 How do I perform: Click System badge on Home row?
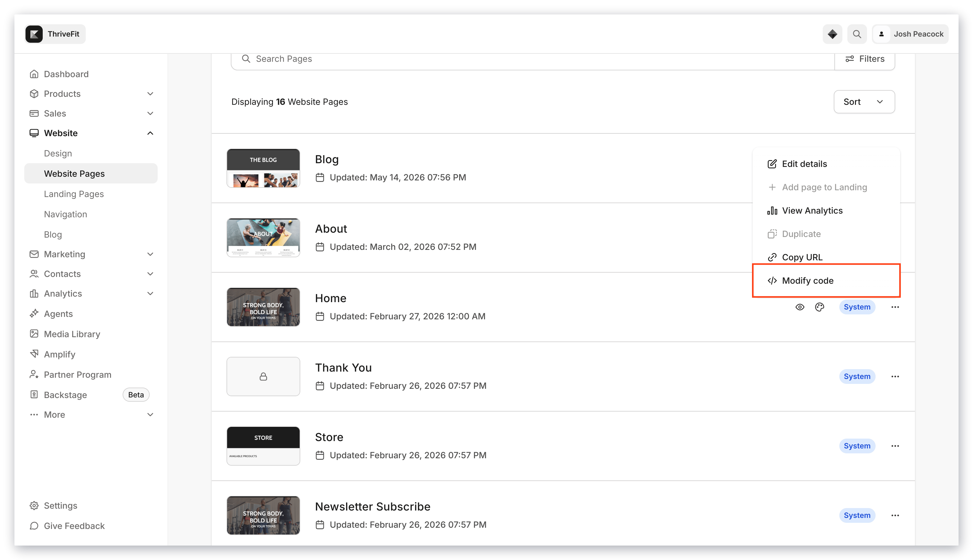(x=857, y=307)
